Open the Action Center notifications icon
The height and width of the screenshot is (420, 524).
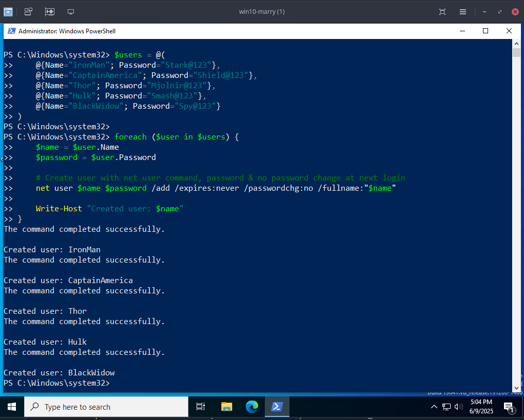tap(509, 407)
